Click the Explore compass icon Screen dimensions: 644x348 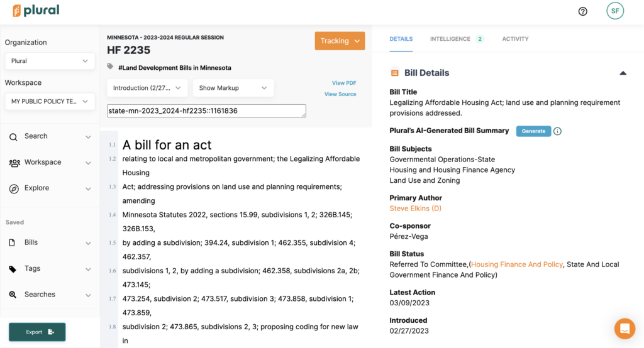click(14, 188)
